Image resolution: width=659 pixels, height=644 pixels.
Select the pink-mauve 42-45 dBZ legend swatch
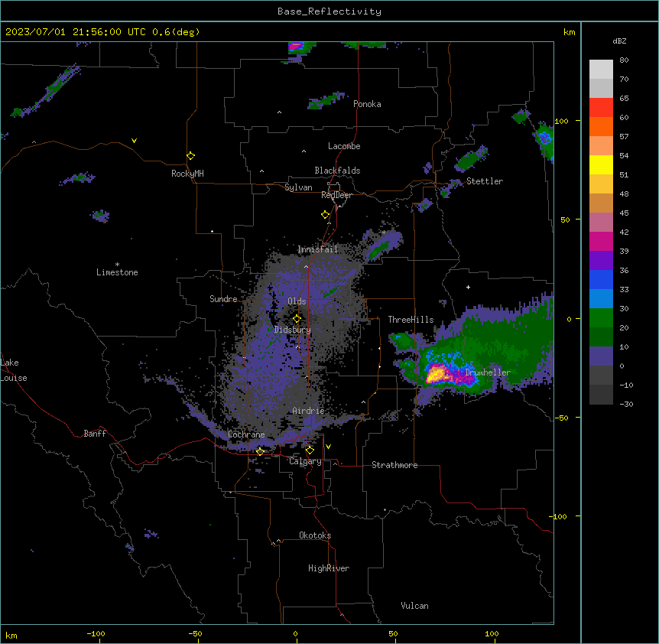pos(601,223)
